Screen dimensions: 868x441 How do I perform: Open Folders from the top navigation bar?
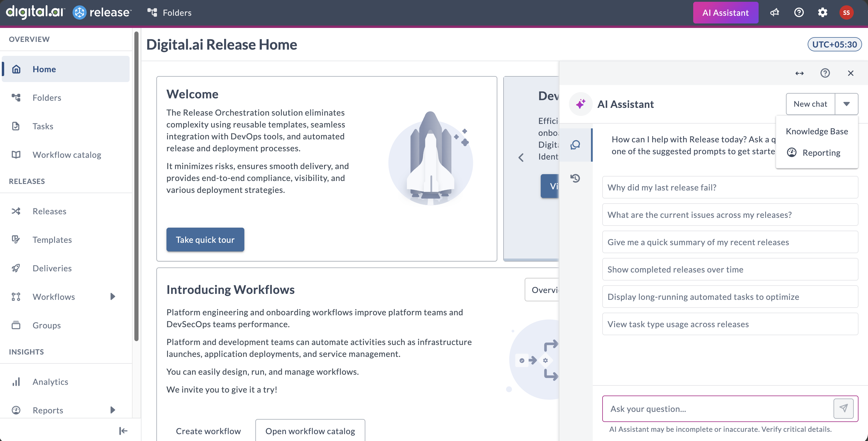click(x=169, y=12)
